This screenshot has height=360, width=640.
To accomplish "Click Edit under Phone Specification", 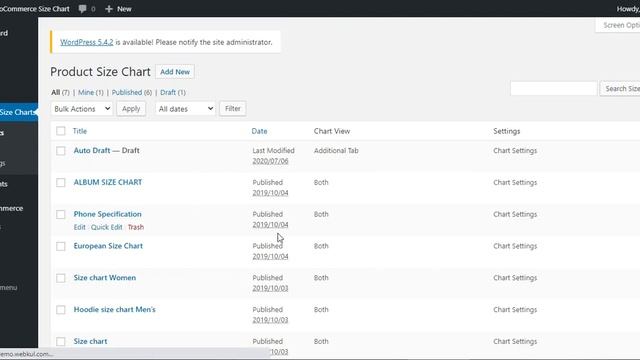I will (x=80, y=227).
